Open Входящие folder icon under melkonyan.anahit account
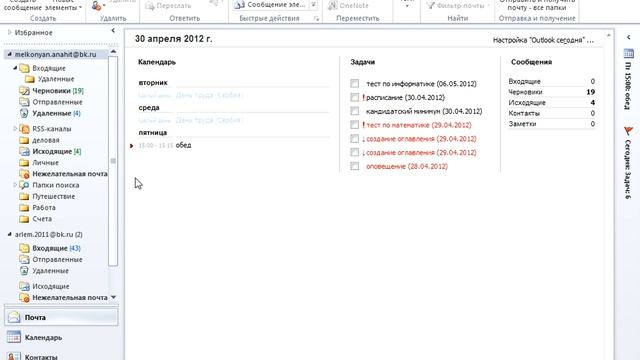 tap(24, 68)
